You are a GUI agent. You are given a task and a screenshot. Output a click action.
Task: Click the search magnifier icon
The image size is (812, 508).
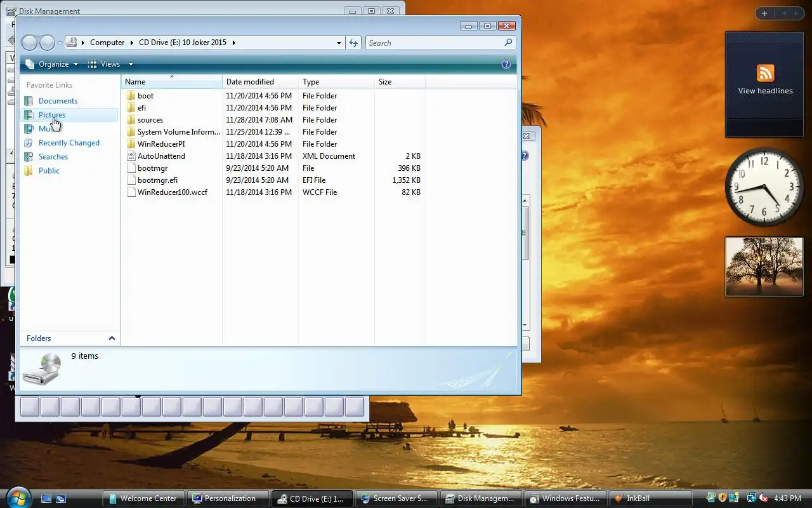508,43
